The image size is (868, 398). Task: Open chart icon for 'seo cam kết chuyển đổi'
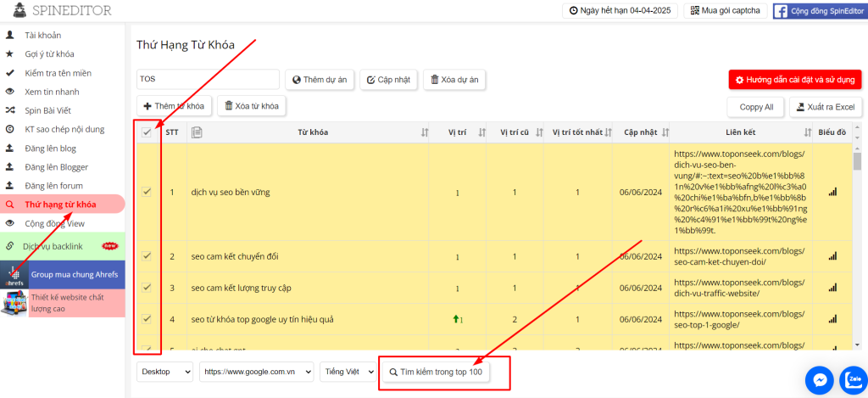pos(832,256)
